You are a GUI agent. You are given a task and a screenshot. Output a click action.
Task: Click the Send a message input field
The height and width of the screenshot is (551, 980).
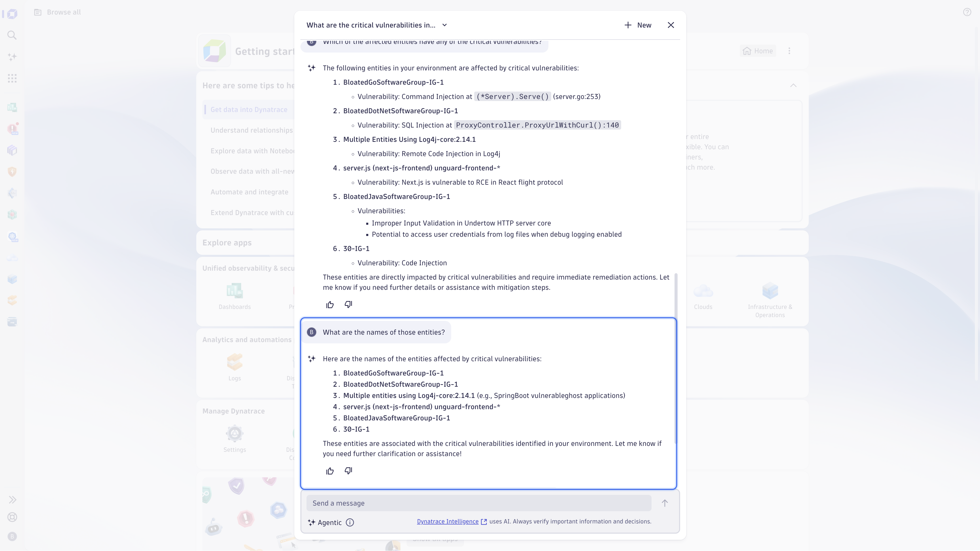click(479, 503)
